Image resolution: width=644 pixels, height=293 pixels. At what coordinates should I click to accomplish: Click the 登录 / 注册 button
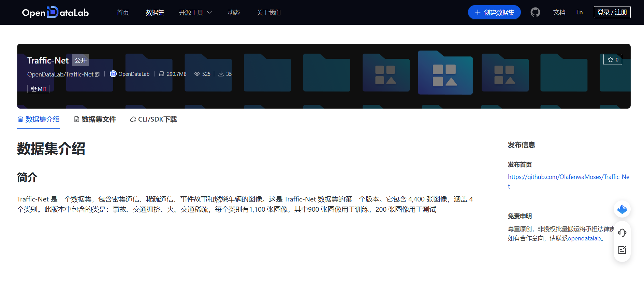[612, 12]
